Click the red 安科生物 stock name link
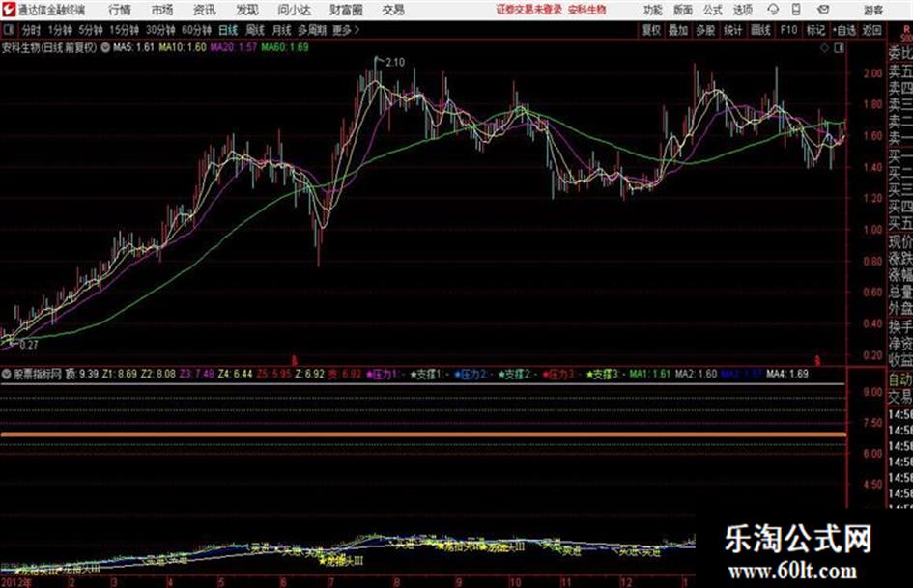This screenshot has width=913, height=588. pos(587,10)
